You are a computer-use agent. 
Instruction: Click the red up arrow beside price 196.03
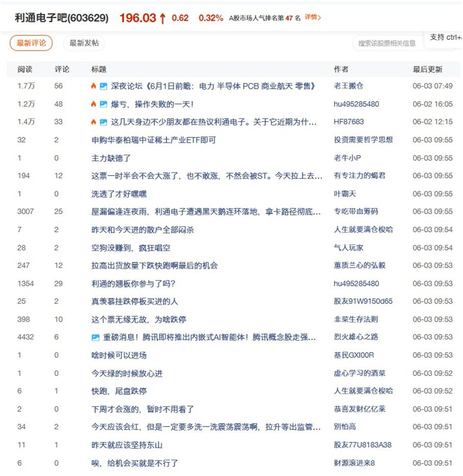tap(163, 18)
